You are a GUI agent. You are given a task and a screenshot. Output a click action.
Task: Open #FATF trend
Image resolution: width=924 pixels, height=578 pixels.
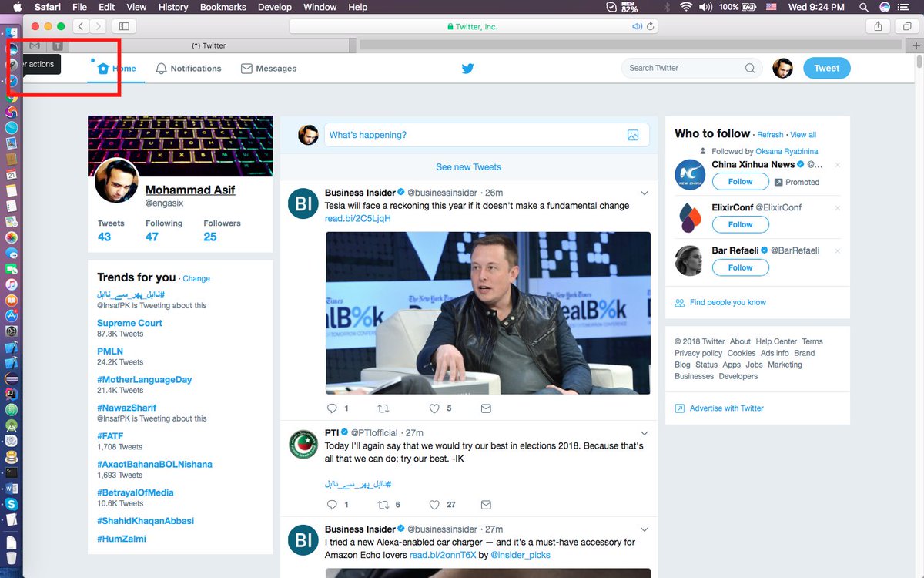coord(110,436)
